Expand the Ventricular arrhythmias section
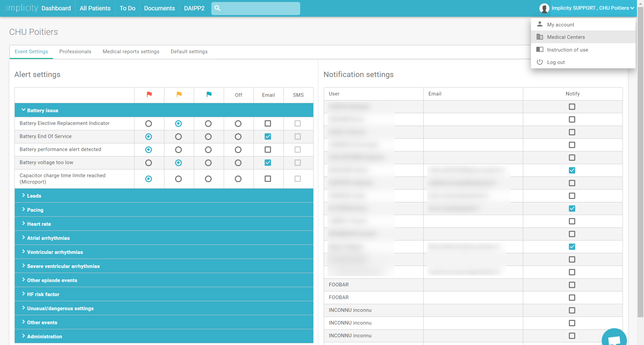644x345 pixels. point(164,252)
